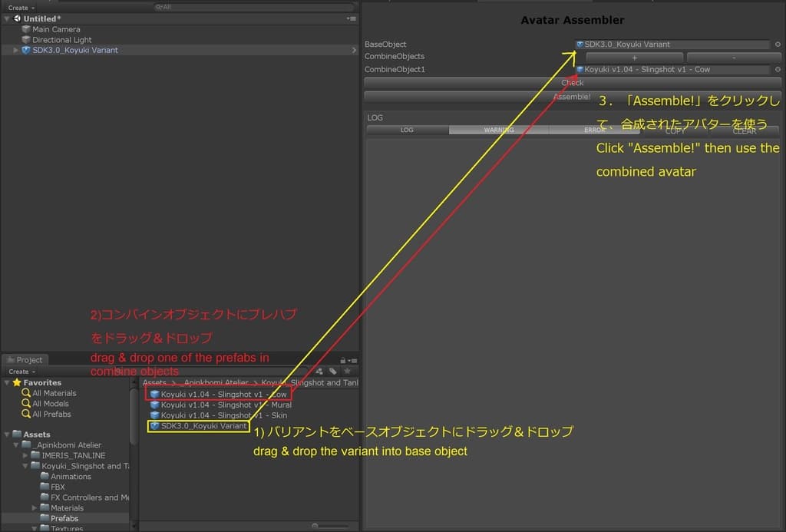Click the search-by-label tag icon in Project
The height and width of the screenshot is (532, 786).
click(332, 372)
